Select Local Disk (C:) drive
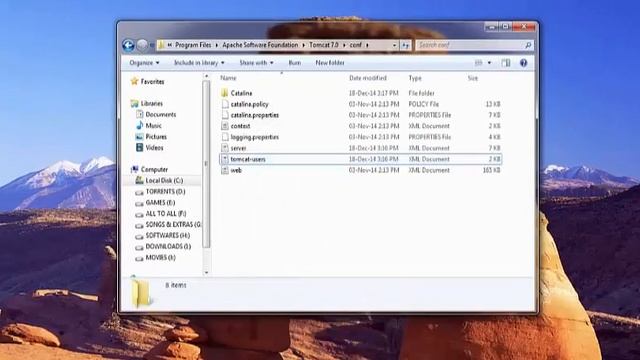The width and height of the screenshot is (640, 360). 164,180
